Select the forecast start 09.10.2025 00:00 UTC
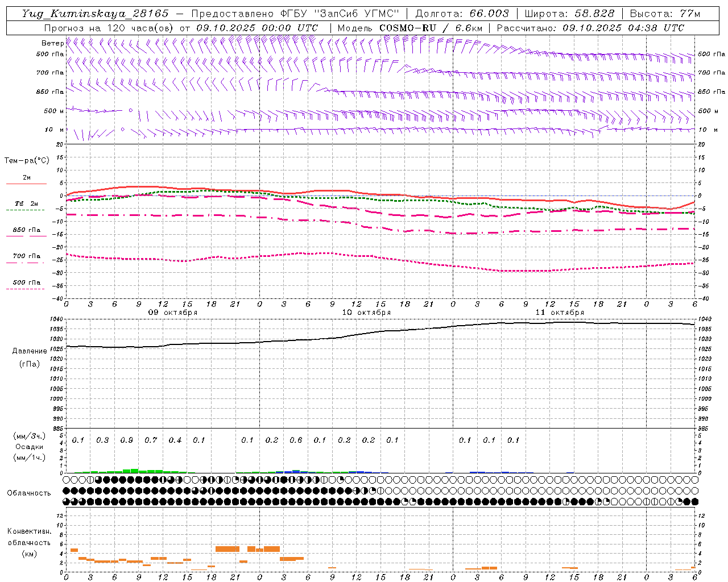This screenshot has height=582, width=728. point(257,28)
